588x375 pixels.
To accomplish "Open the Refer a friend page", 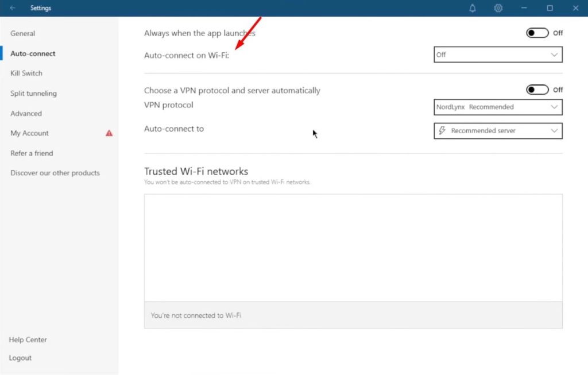I will 32,153.
